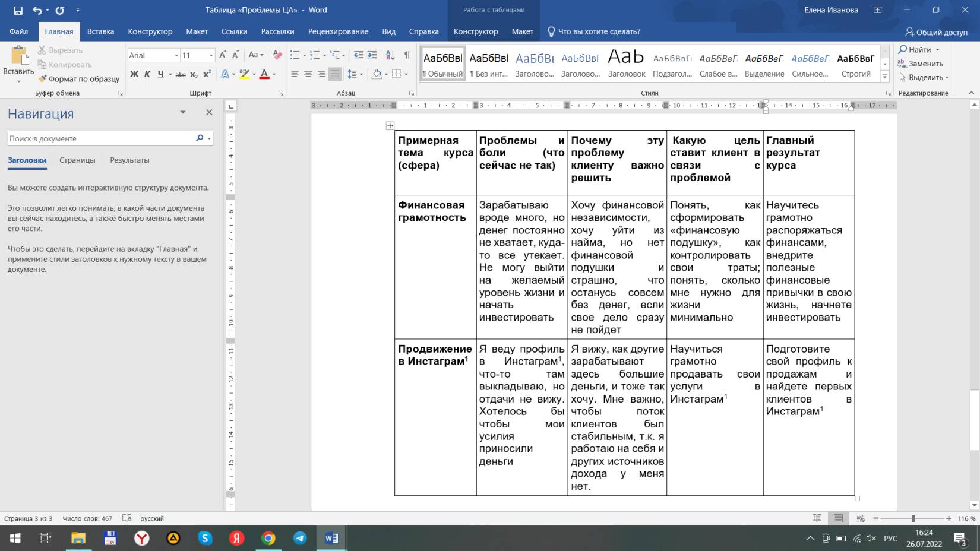Click Format Painter (Формат по образцу)

pos(78,78)
